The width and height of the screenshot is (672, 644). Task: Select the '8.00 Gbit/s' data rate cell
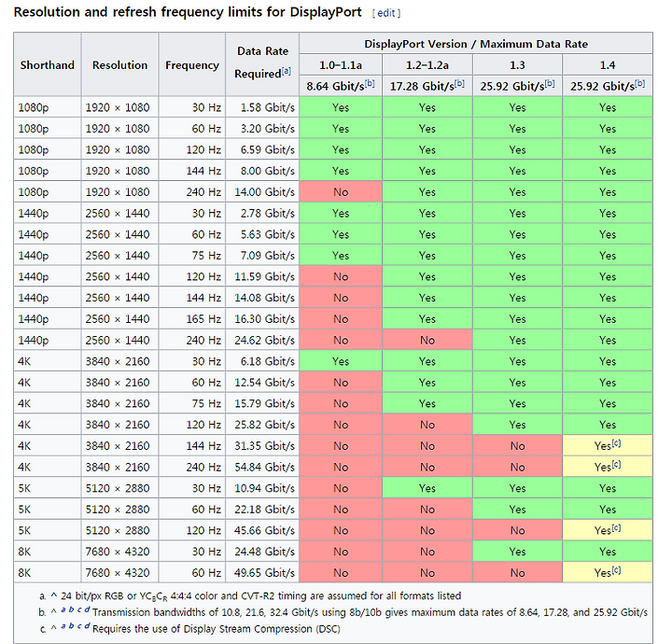pyautogui.click(x=262, y=171)
